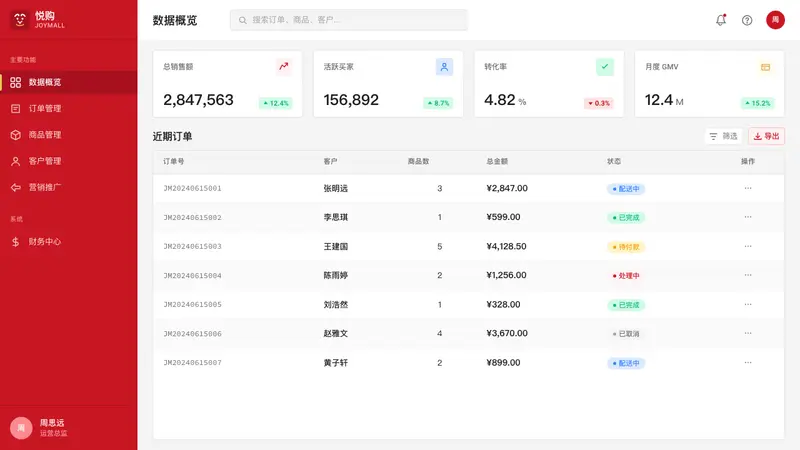The image size is (800, 450).
Task: Click the active buyers person icon
Action: click(x=444, y=66)
